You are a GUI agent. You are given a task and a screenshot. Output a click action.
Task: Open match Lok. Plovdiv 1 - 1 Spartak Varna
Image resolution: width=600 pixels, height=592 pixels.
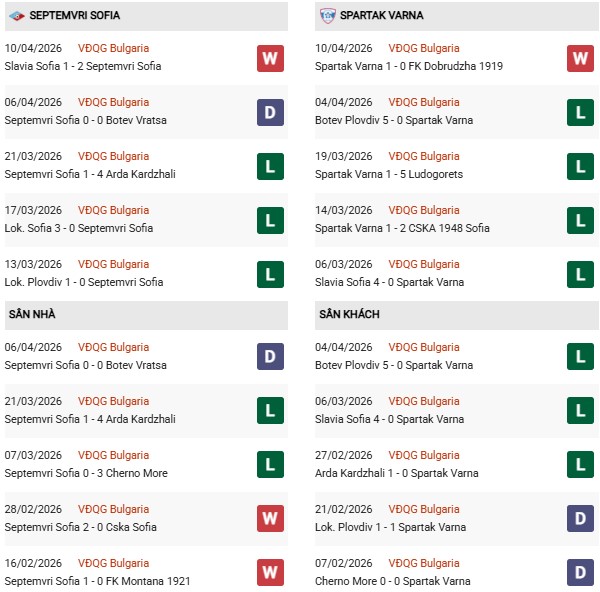coord(392,527)
